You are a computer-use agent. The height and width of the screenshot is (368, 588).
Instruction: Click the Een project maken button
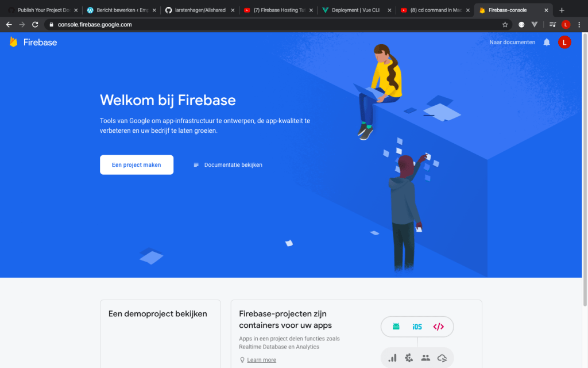click(x=137, y=165)
